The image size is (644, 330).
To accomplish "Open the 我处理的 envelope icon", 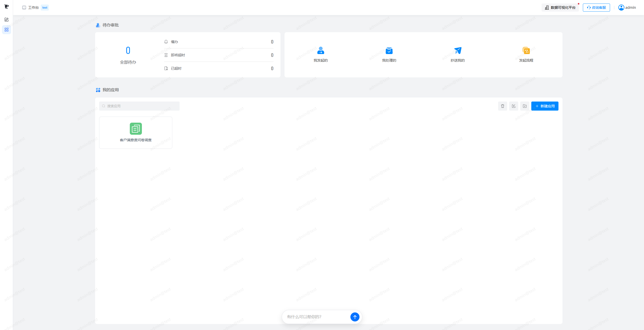I will [389, 51].
